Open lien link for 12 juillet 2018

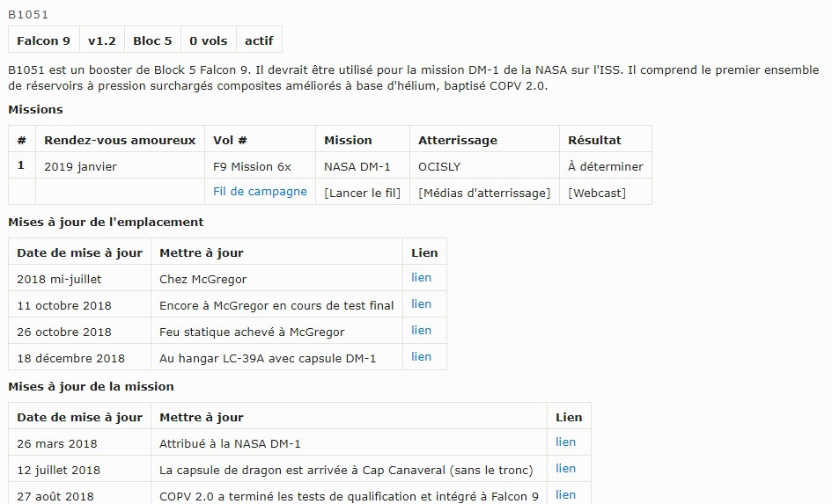click(x=565, y=468)
